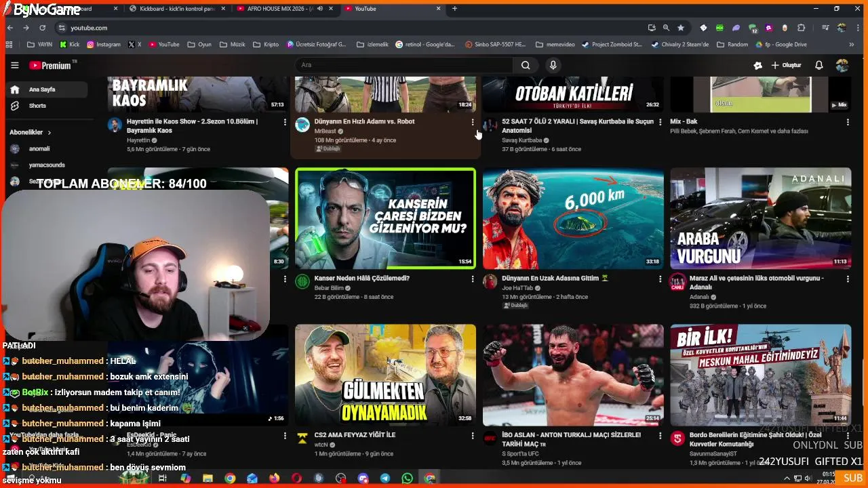Open Firefox from the taskbar
This screenshot has height=488, width=868.
274,479
